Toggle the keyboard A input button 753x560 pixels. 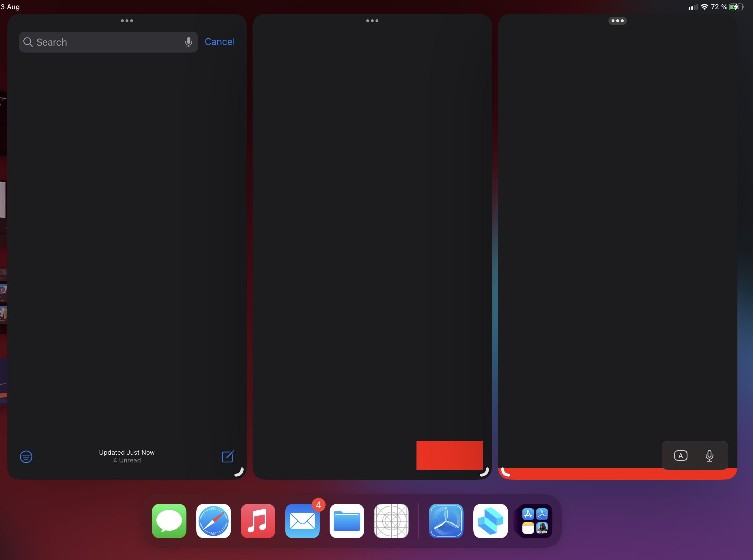tap(681, 456)
